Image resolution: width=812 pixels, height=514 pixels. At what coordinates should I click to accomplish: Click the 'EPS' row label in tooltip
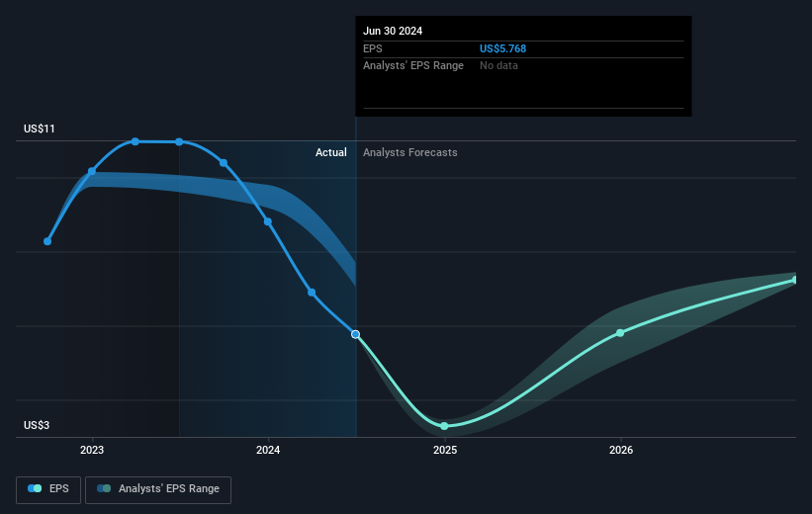pyautogui.click(x=372, y=48)
